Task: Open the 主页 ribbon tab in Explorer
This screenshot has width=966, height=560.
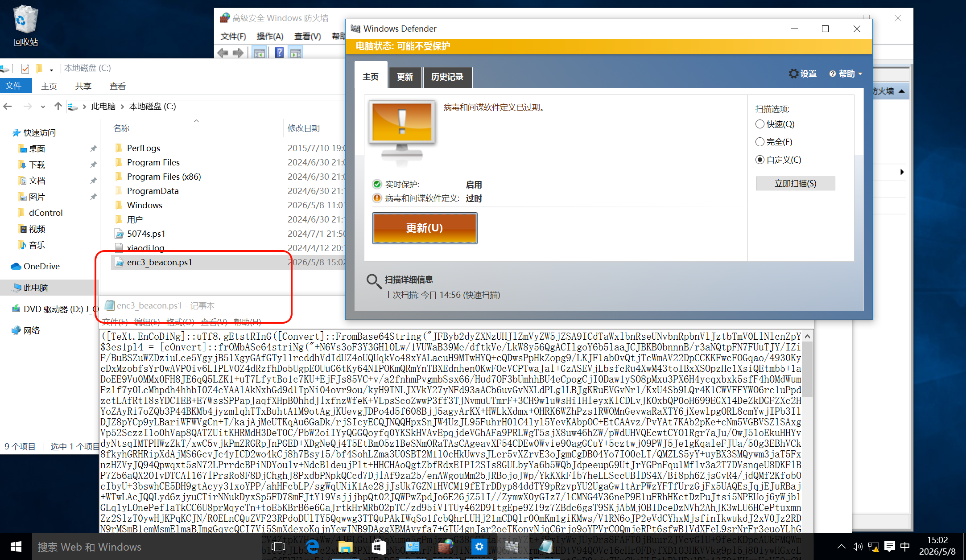Action: click(49, 86)
